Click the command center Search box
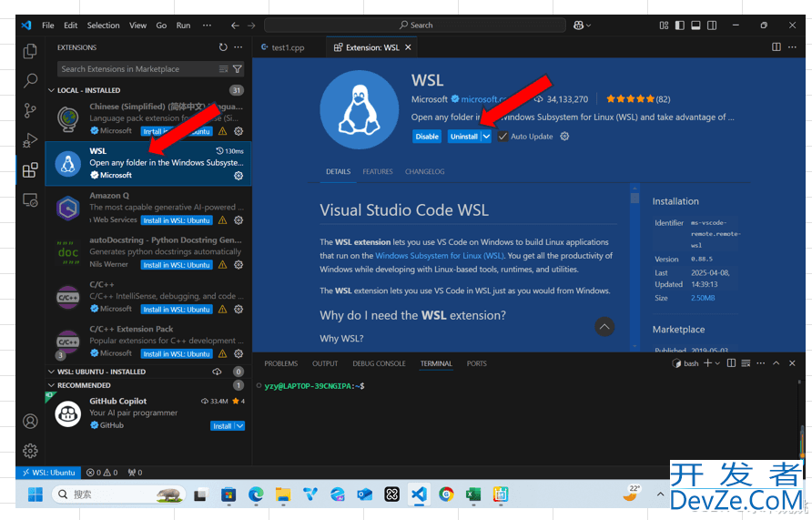Viewport: 812px width, 520px height. 415,25
